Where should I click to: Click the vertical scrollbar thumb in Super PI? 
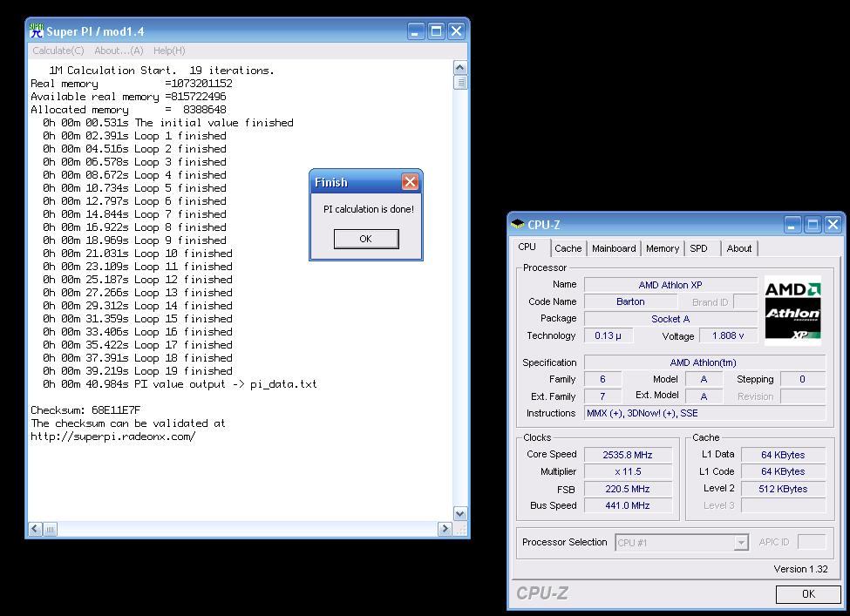[x=459, y=83]
